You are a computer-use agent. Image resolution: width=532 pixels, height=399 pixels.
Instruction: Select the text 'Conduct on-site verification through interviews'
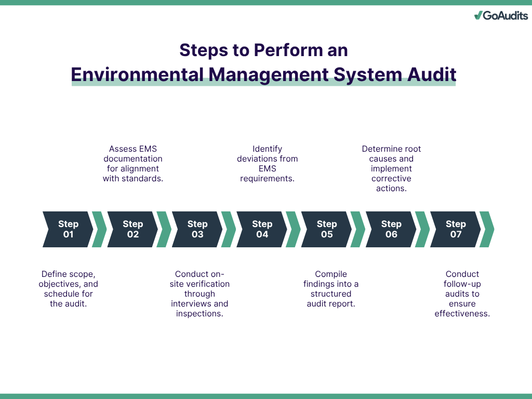[199, 289]
